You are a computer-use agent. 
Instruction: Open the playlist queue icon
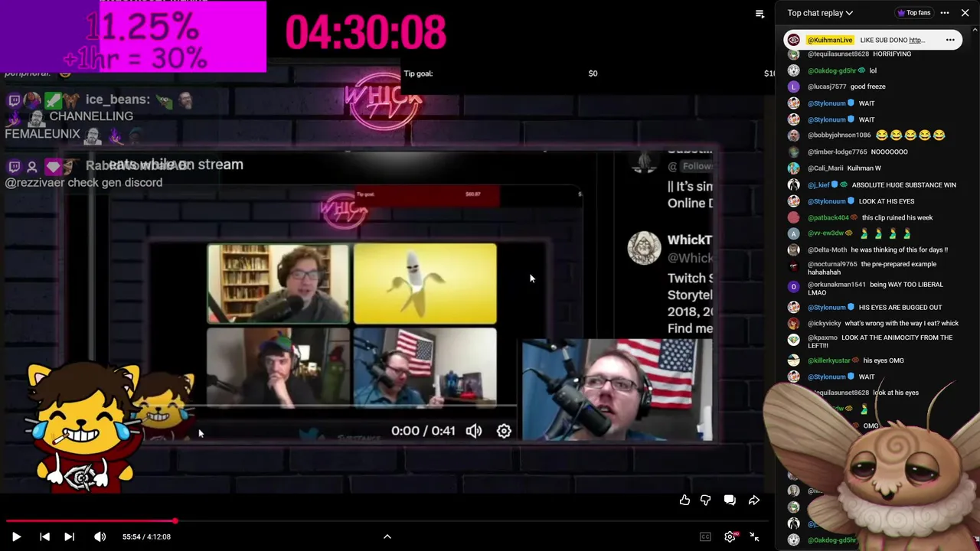759,14
